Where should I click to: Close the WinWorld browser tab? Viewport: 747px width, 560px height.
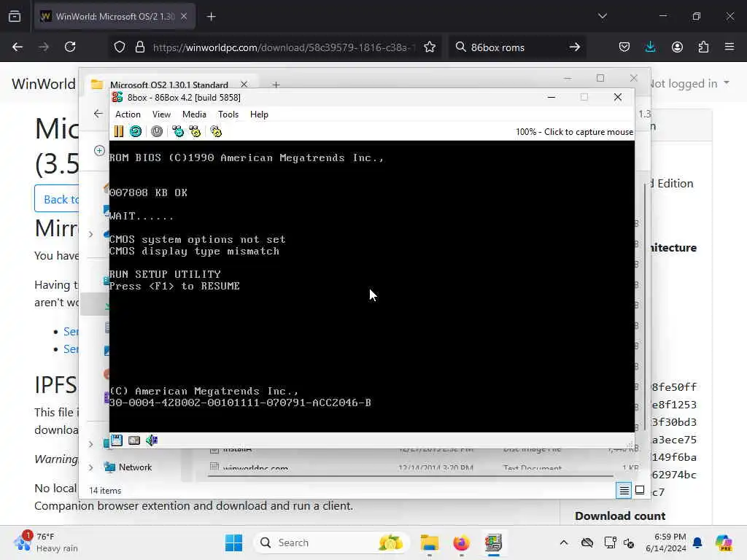pyautogui.click(x=184, y=17)
